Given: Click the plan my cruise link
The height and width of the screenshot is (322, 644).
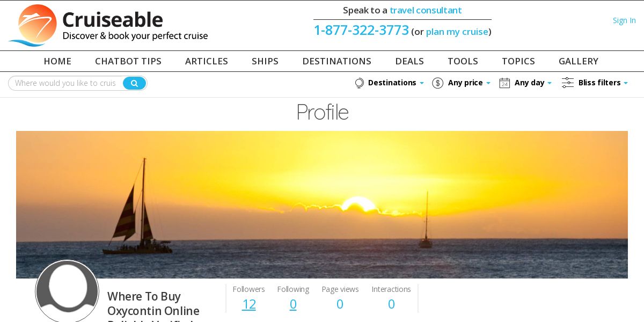Looking at the screenshot, I should pos(457,32).
